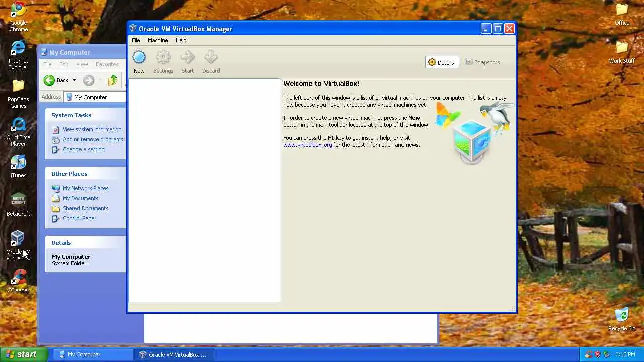Screen dimensions: 644x362
Task: Close the VirtualBox Manager window
Action: (509, 29)
